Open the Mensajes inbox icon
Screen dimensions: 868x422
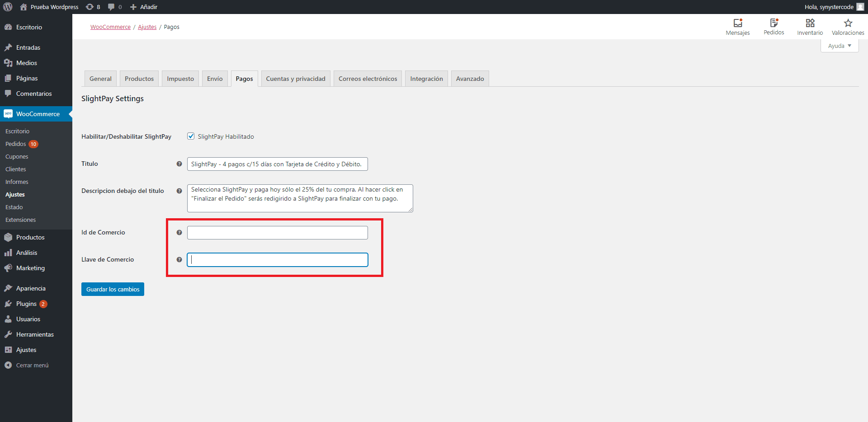pos(738,23)
